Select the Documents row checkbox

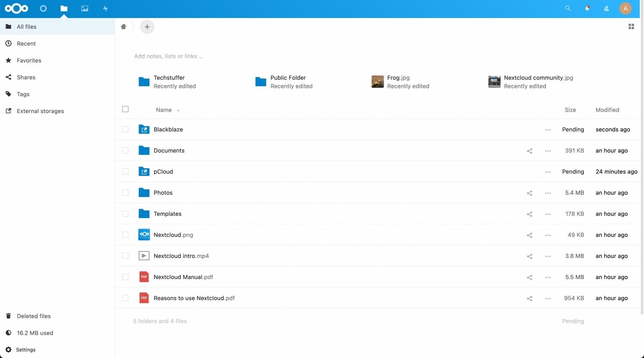[x=125, y=150]
